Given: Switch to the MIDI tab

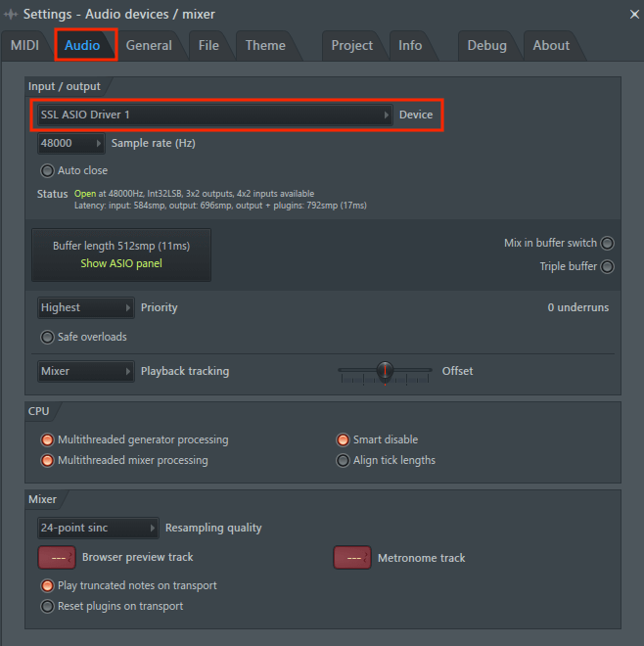Looking at the screenshot, I should point(25,45).
